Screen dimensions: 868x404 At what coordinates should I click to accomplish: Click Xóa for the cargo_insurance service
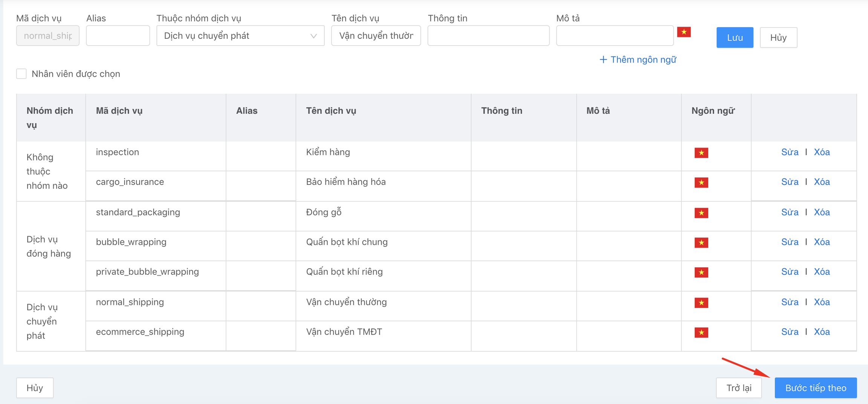point(822,182)
